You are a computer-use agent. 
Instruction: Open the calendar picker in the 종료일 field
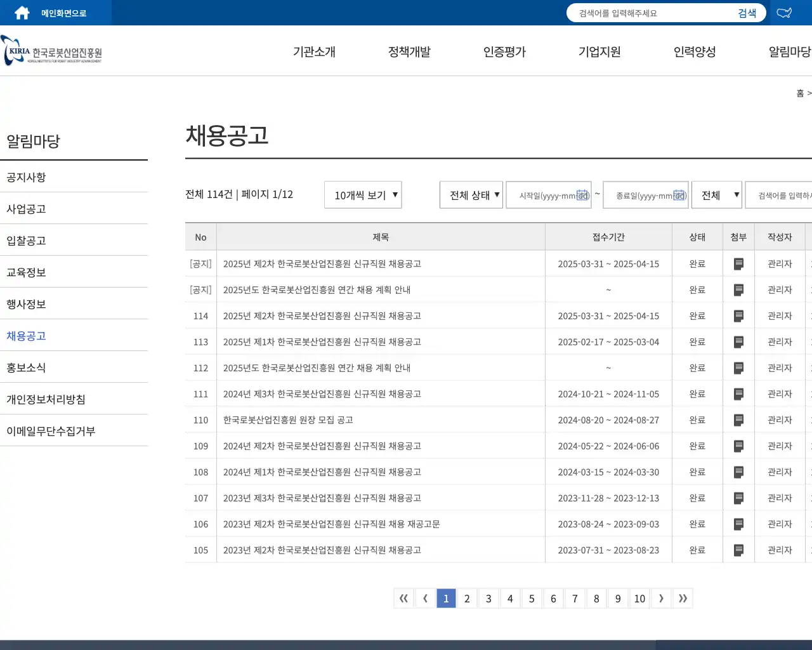[x=680, y=196]
